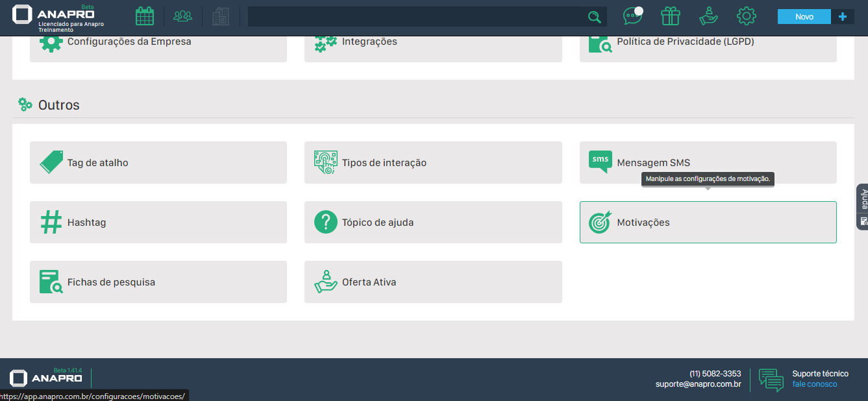Screen dimensions: 868x401
Task: Click the gift box icon
Action: [x=670, y=16]
